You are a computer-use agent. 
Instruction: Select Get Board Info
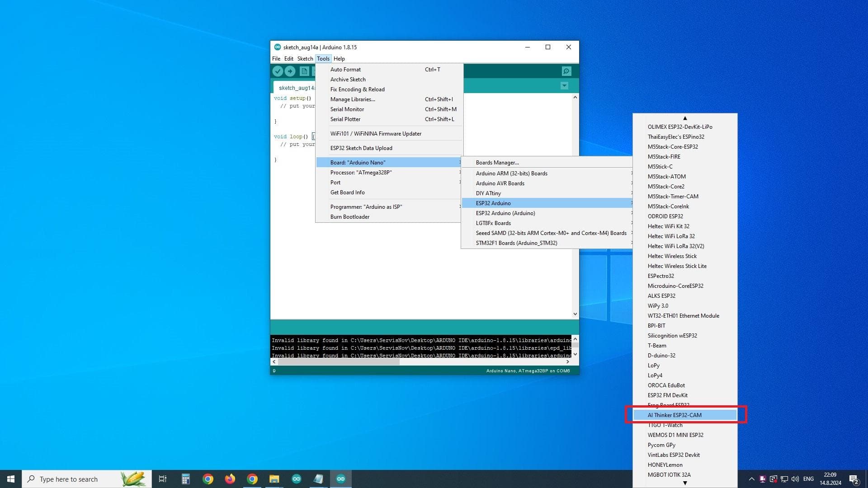click(347, 192)
